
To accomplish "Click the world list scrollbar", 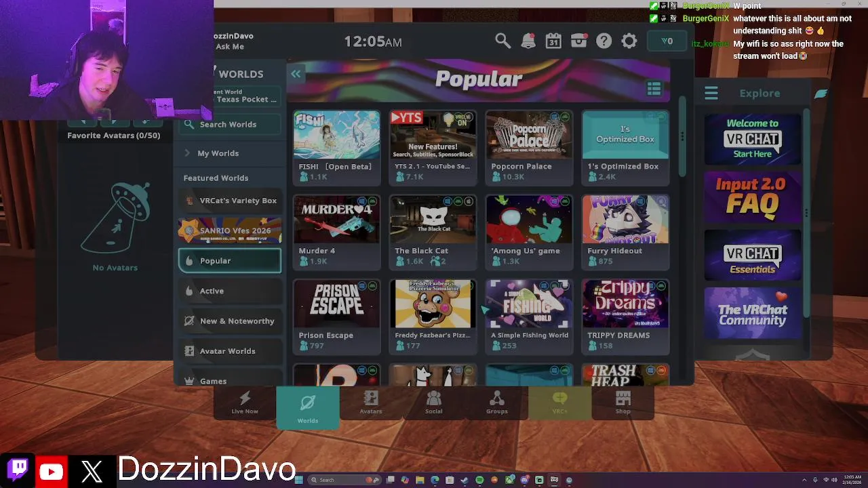I will (682, 136).
